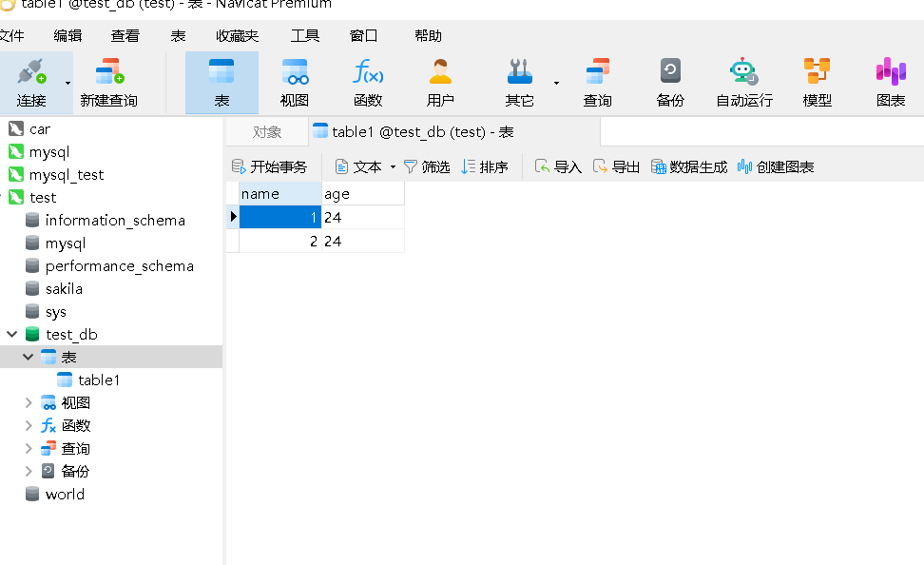Screen dimensions: 924x565
Task: Open the Function (函数) toolbar icon
Action: pos(368,83)
